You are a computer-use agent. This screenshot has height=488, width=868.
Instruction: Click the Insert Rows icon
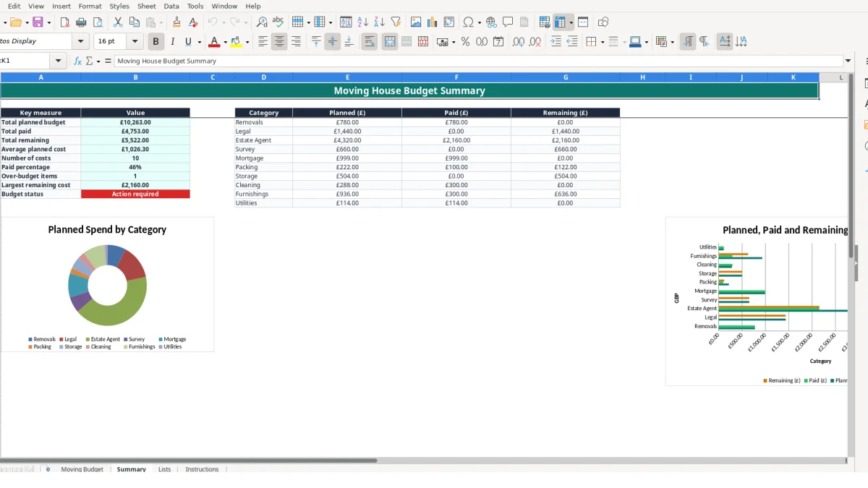(297, 22)
